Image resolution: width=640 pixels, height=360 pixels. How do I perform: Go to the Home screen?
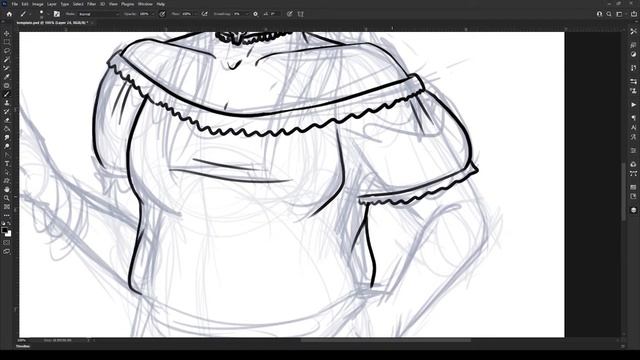point(9,14)
